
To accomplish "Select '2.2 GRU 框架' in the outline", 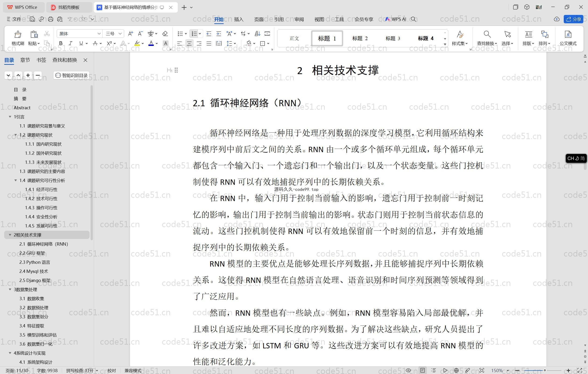I will 32,253.
